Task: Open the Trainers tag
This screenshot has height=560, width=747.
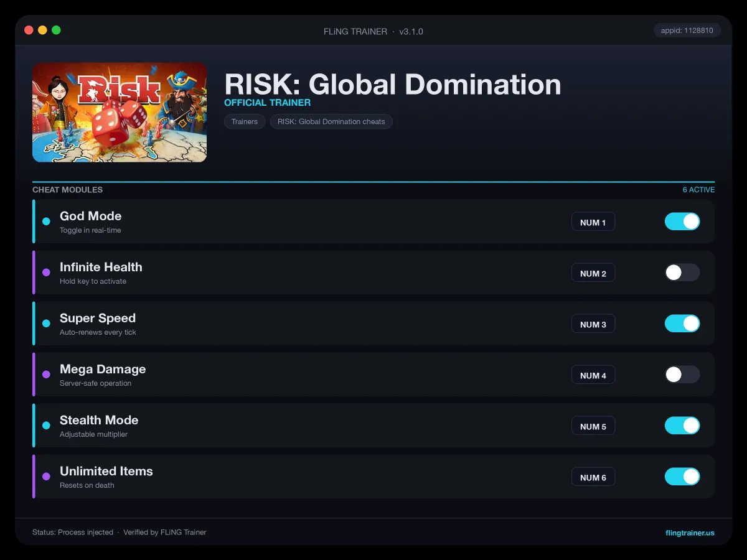Action: pos(245,121)
